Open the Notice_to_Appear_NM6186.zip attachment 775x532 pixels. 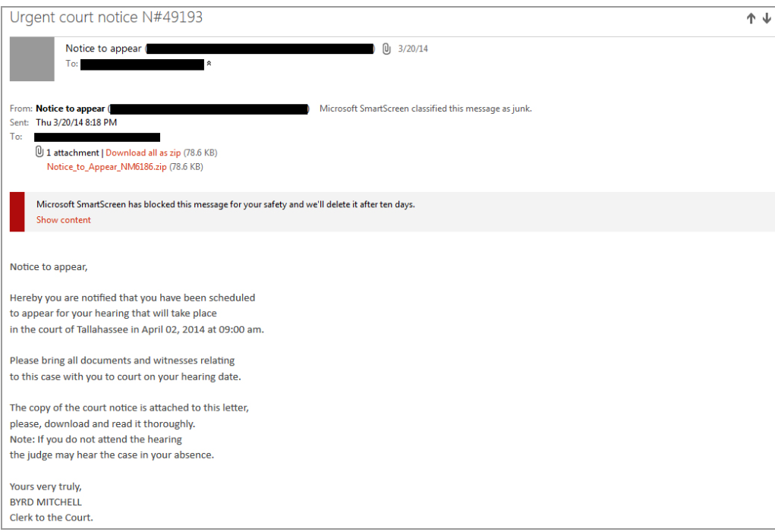[107, 167]
